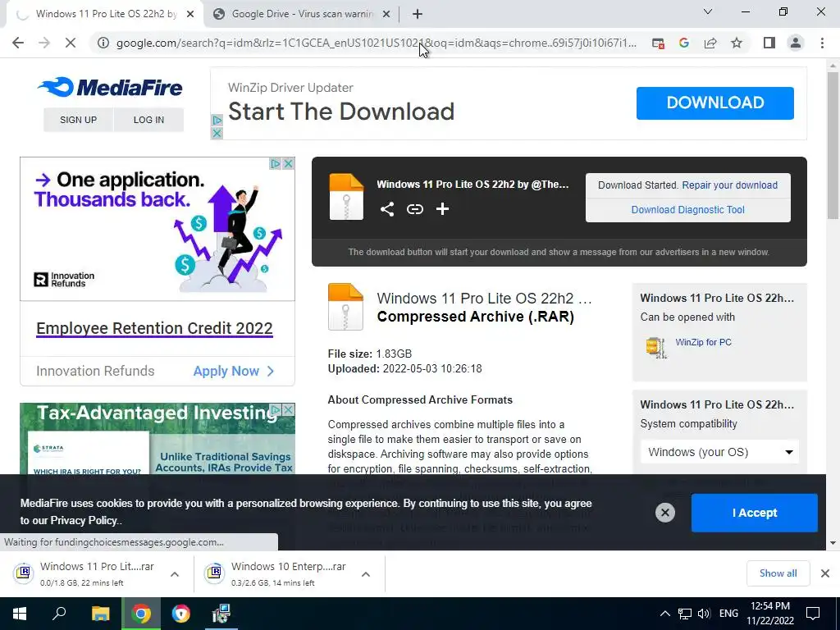Click the address bar URL field

point(376,43)
